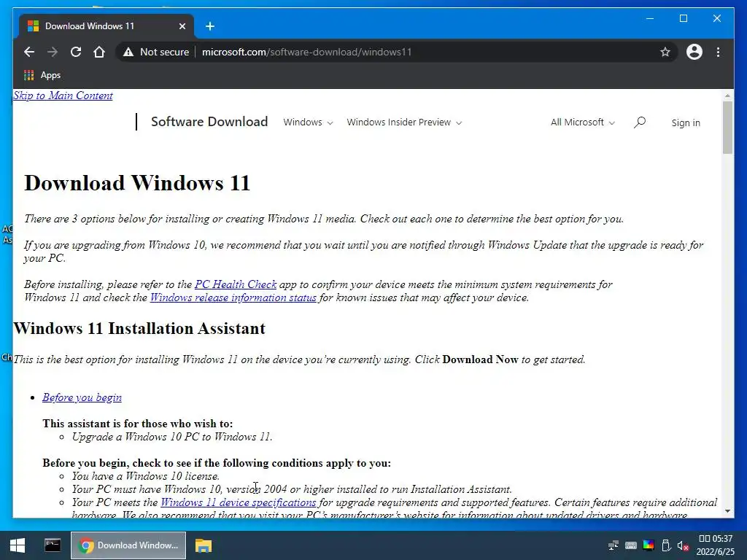
Task: Click the browser forward arrow
Action: pos(53,52)
